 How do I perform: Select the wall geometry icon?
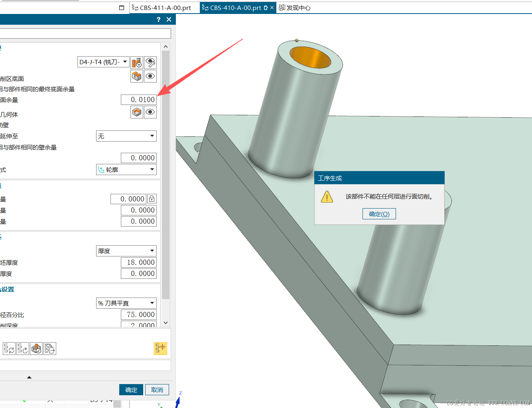[x=137, y=112]
